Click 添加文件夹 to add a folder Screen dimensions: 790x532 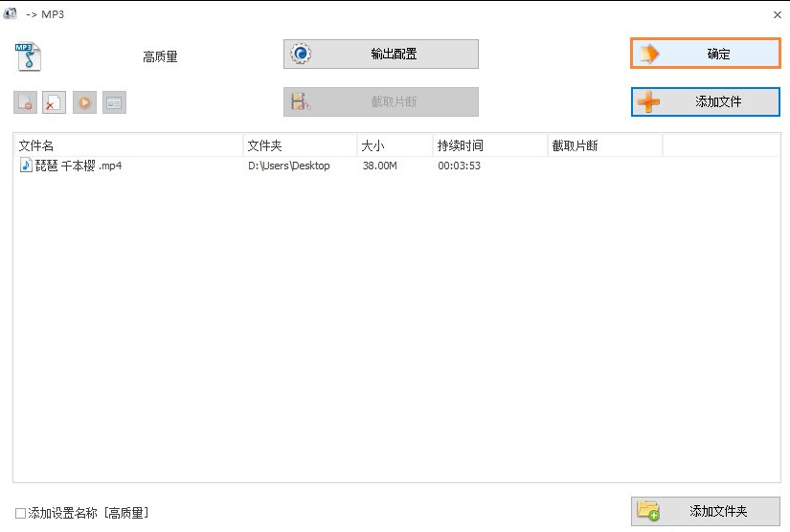coord(706,511)
